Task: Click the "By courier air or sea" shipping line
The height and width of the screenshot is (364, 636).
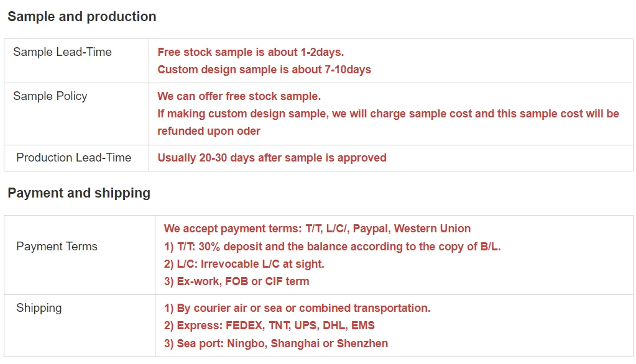Action: coord(297,308)
